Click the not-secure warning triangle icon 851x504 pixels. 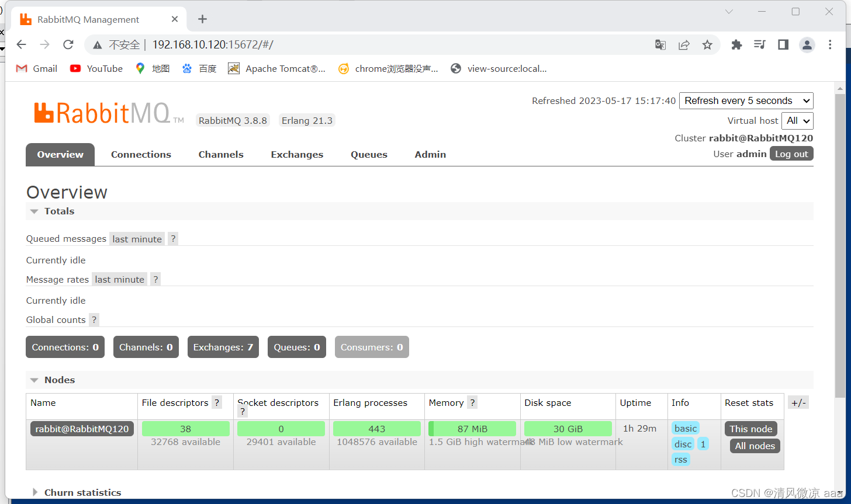(x=98, y=45)
